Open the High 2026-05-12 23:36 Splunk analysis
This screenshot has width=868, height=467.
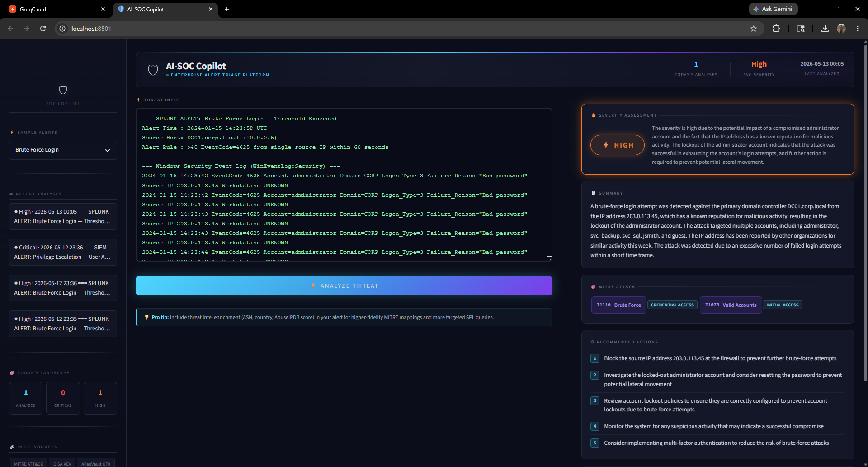click(x=63, y=288)
